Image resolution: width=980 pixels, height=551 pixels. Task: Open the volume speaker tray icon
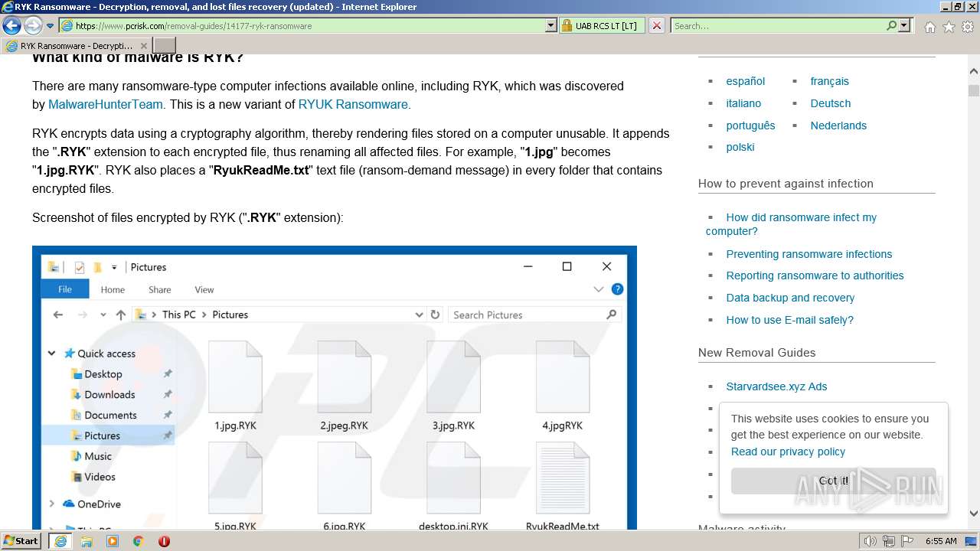tap(870, 541)
